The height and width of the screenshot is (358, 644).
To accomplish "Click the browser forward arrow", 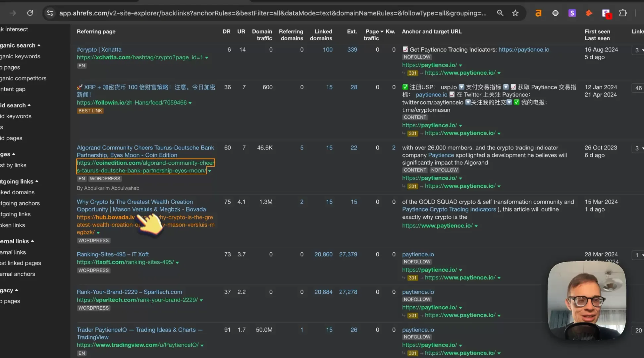I will [x=13, y=13].
